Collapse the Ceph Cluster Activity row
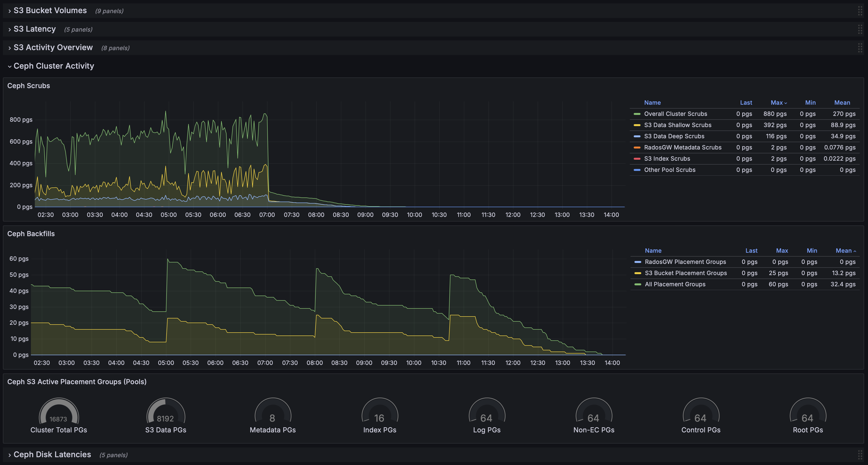This screenshot has height=465, width=868. [x=53, y=66]
